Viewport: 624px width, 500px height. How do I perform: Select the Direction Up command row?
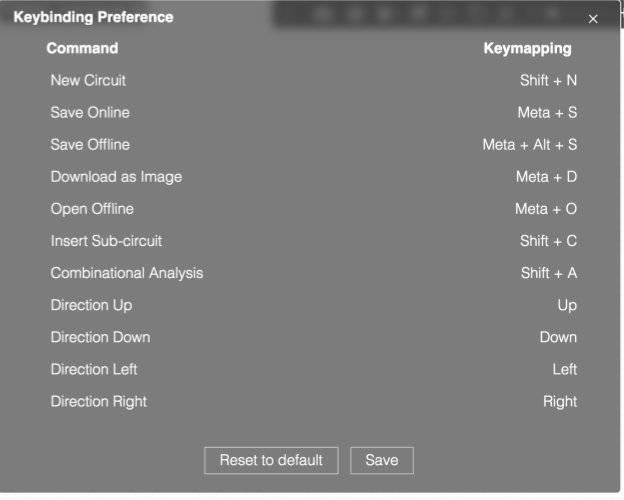click(x=91, y=305)
